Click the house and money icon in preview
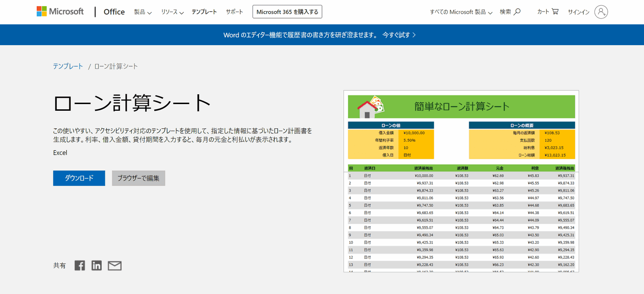The height and width of the screenshot is (294, 644). click(371, 107)
